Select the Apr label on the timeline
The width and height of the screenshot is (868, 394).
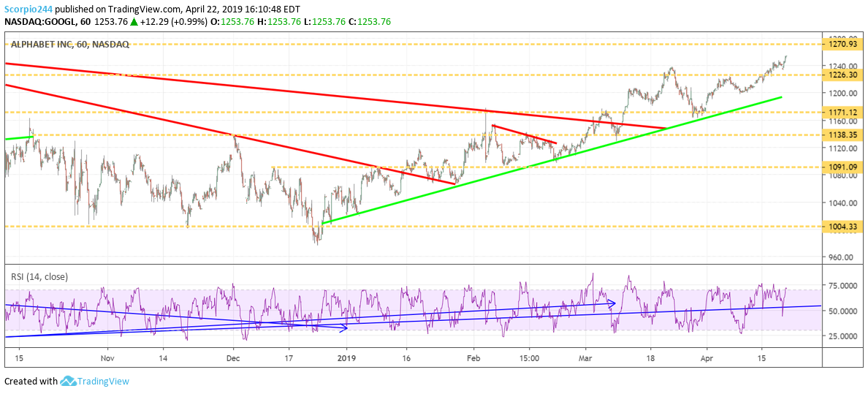tap(707, 359)
